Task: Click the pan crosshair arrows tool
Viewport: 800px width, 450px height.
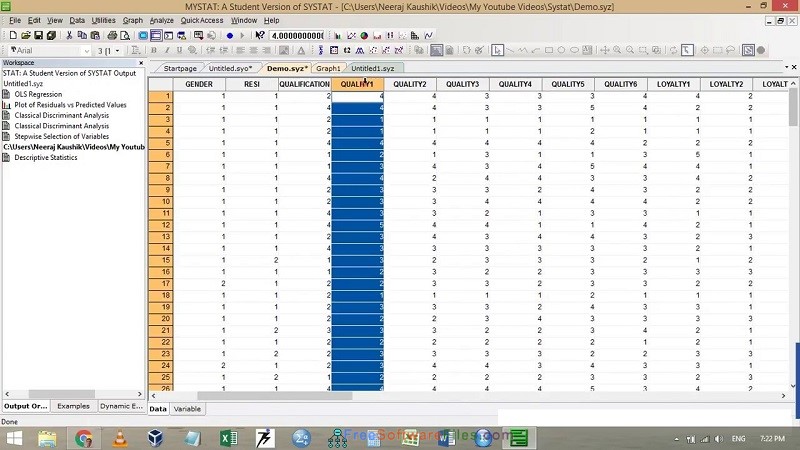Action: pyautogui.click(x=605, y=50)
